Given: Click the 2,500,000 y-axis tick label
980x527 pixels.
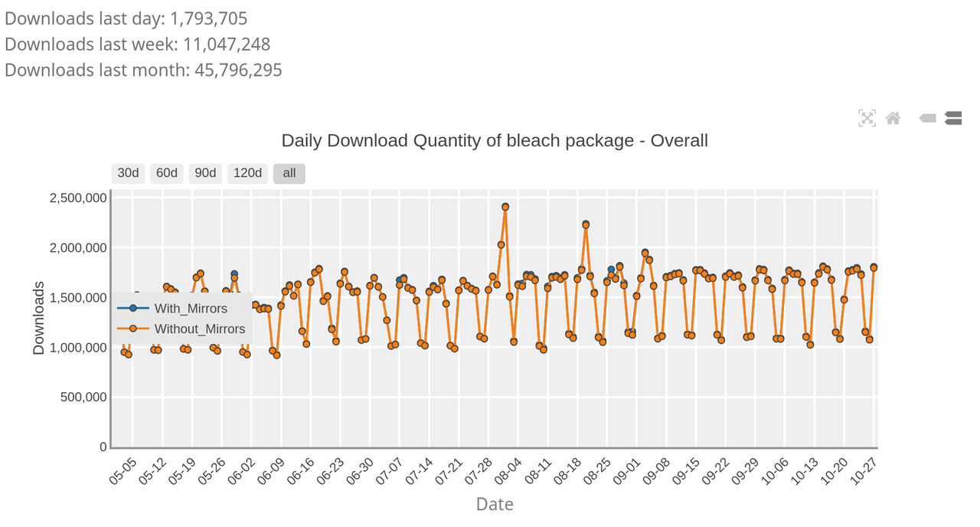Looking at the screenshot, I should [x=78, y=198].
